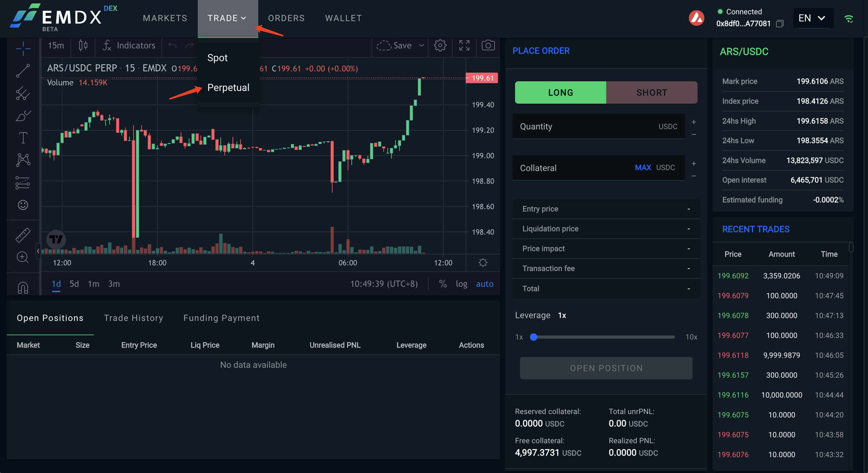
Task: Enter fullscreen chart mode
Action: 464,45
